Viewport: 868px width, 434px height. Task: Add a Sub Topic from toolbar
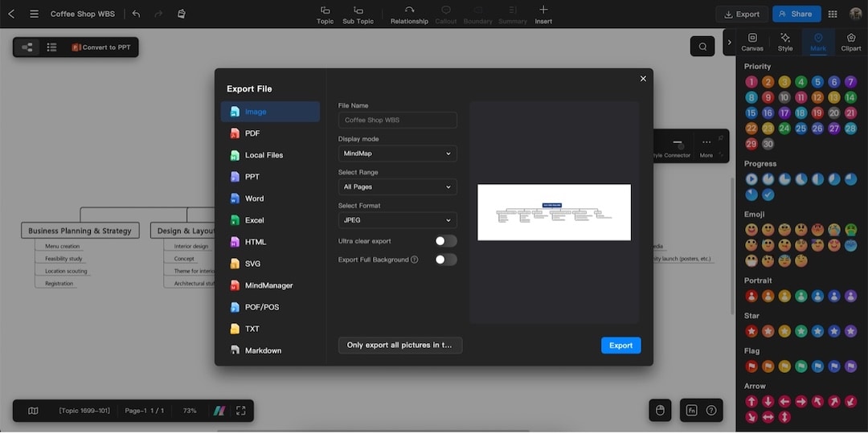click(358, 15)
